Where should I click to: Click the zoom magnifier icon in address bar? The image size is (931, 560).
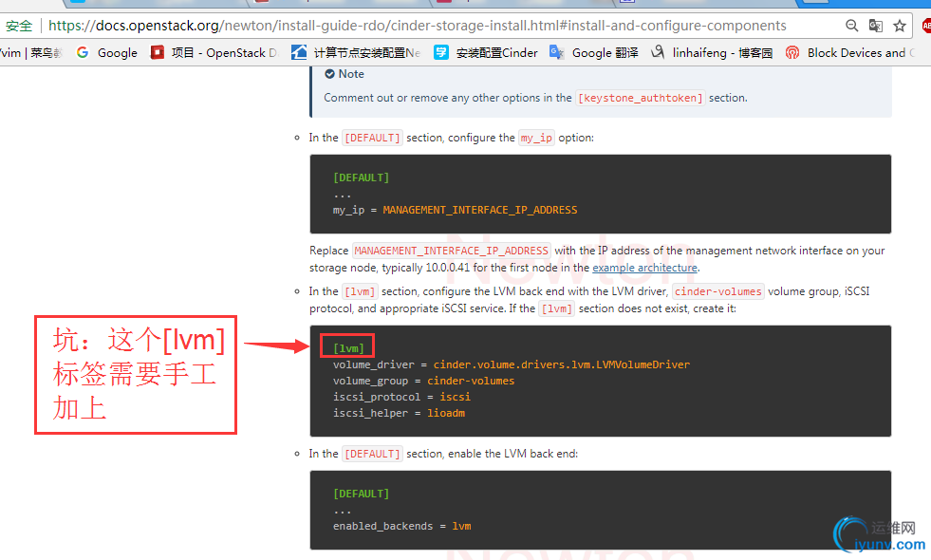coord(851,26)
